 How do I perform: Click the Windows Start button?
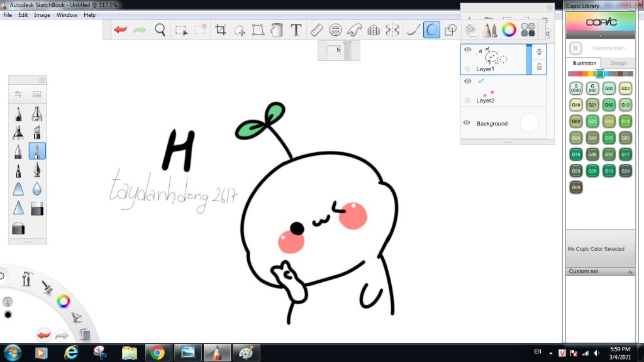click(x=13, y=353)
